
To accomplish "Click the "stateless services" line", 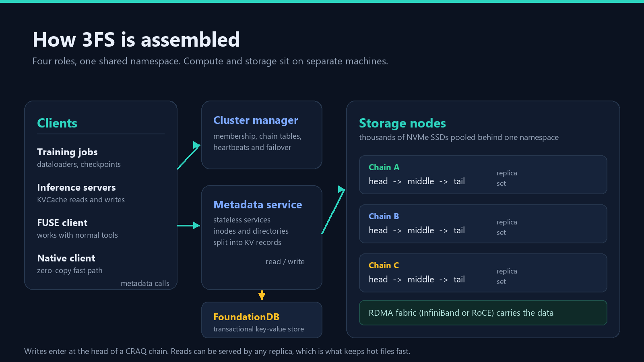I will [x=242, y=220].
